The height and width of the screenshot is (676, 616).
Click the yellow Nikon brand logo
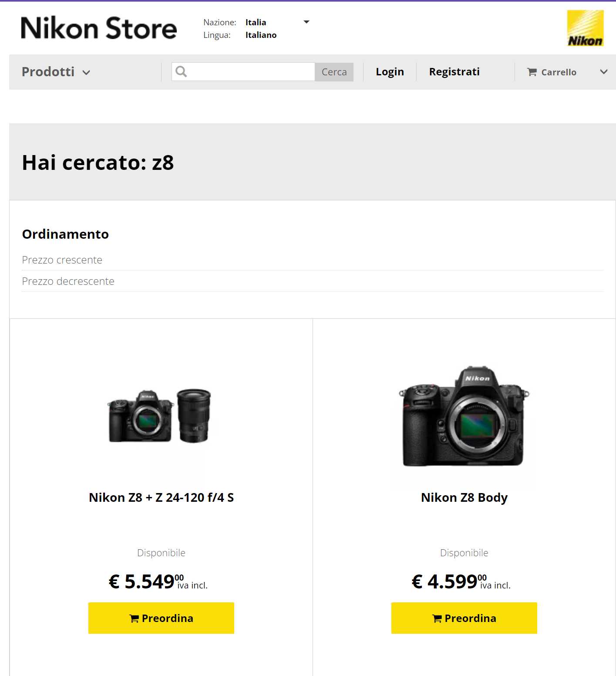pos(585,28)
